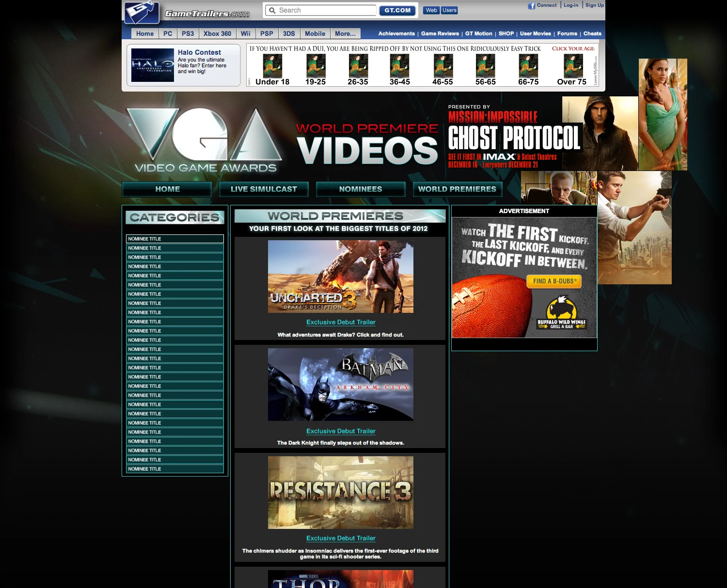Select the highlighted first NOMINEE TITLE row
This screenshot has width=727, height=588.
tap(175, 239)
